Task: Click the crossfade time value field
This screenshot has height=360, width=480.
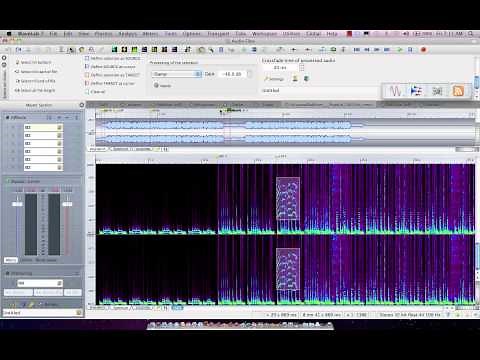Action: (281, 68)
